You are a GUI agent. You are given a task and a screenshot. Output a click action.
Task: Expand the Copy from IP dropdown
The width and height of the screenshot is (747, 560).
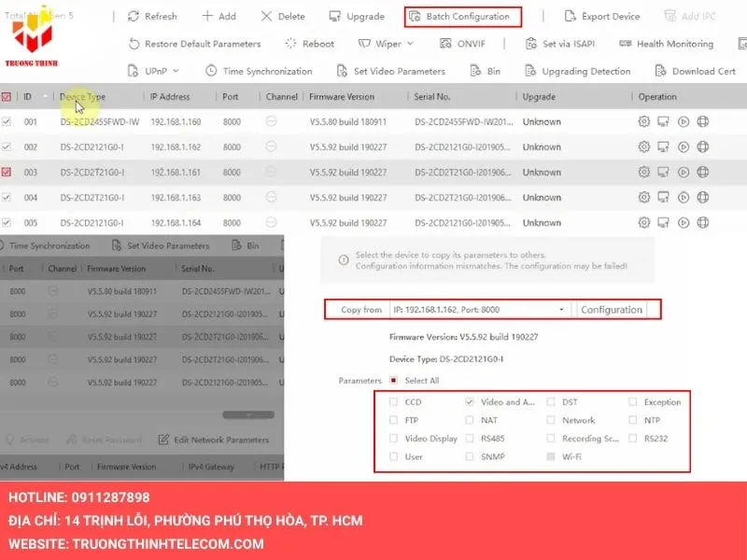[x=561, y=310]
